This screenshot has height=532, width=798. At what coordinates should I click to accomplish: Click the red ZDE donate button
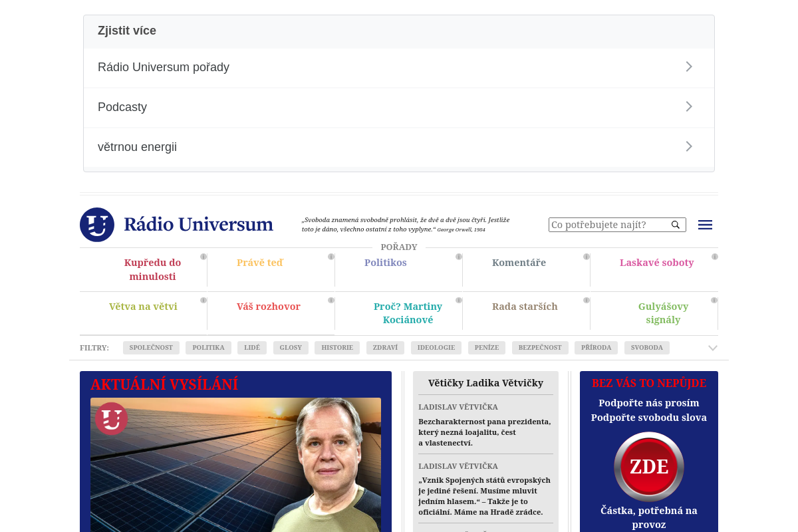(x=649, y=467)
